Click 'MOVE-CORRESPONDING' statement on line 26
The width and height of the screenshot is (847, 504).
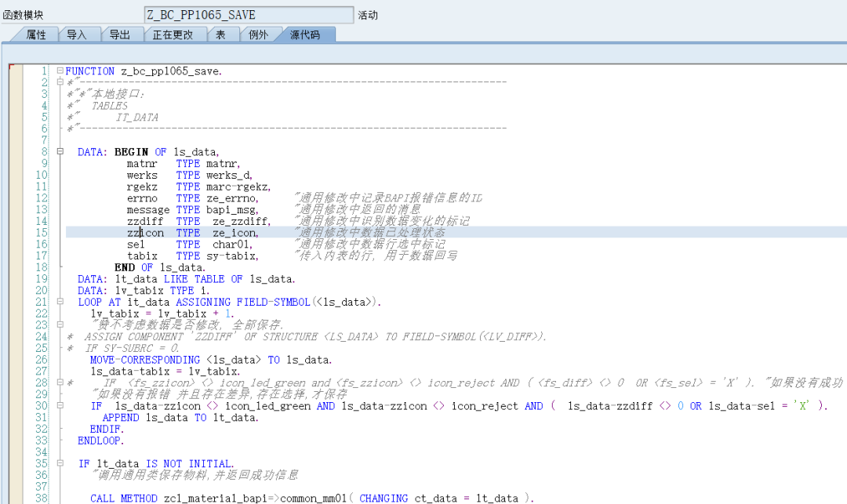click(145, 360)
